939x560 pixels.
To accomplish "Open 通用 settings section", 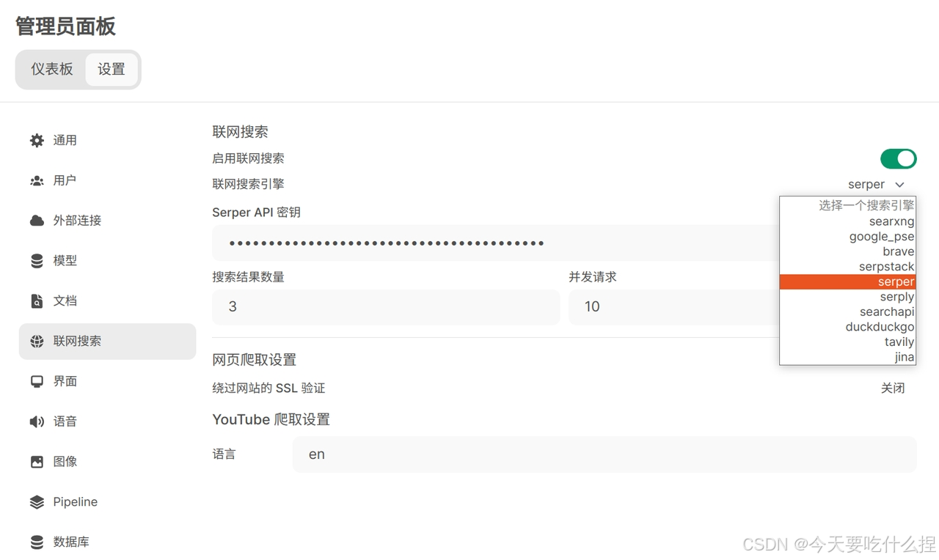I will click(x=107, y=140).
